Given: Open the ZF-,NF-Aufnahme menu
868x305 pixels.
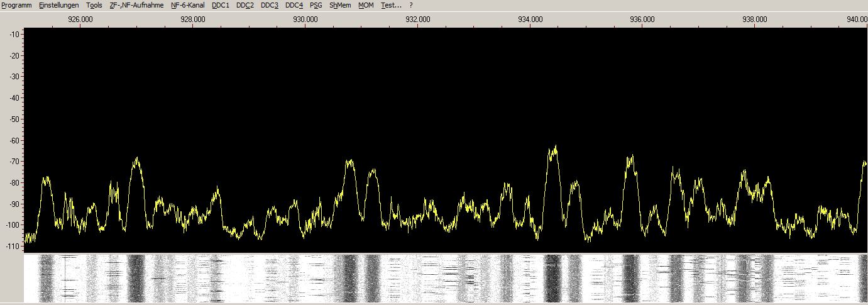Looking at the screenshot, I should point(136,5).
